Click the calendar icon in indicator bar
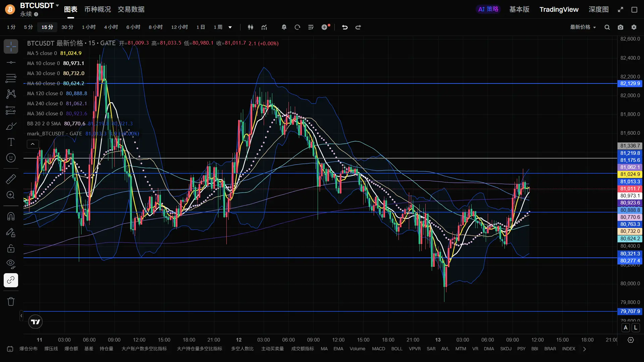Screen dimensions: 644x362 tap(10, 349)
